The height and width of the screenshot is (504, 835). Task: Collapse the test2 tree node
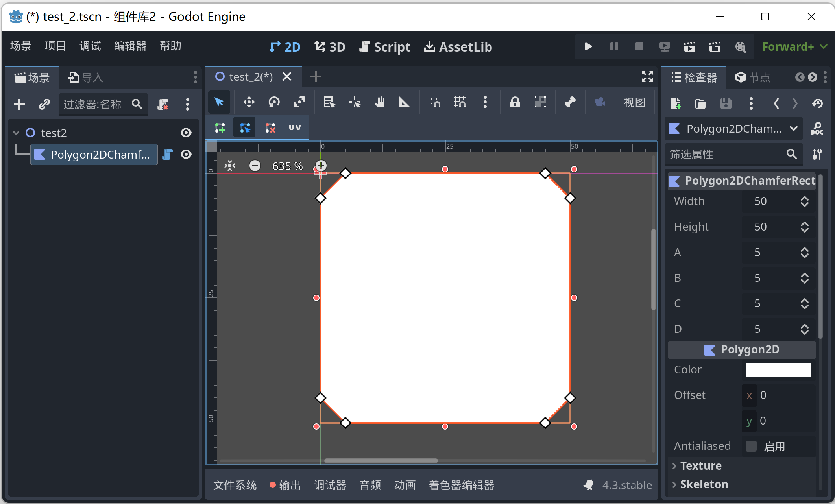click(16, 133)
